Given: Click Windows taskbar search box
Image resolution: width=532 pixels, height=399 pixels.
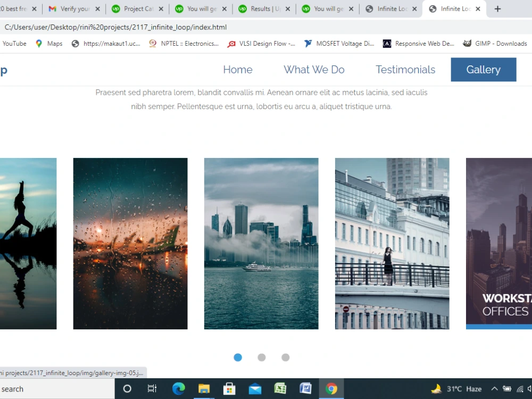Looking at the screenshot, I should [x=57, y=389].
